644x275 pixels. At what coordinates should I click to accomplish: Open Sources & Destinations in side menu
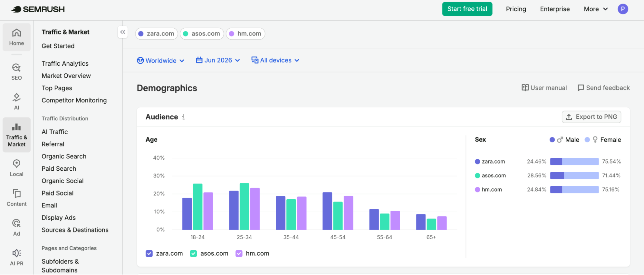coord(75,230)
